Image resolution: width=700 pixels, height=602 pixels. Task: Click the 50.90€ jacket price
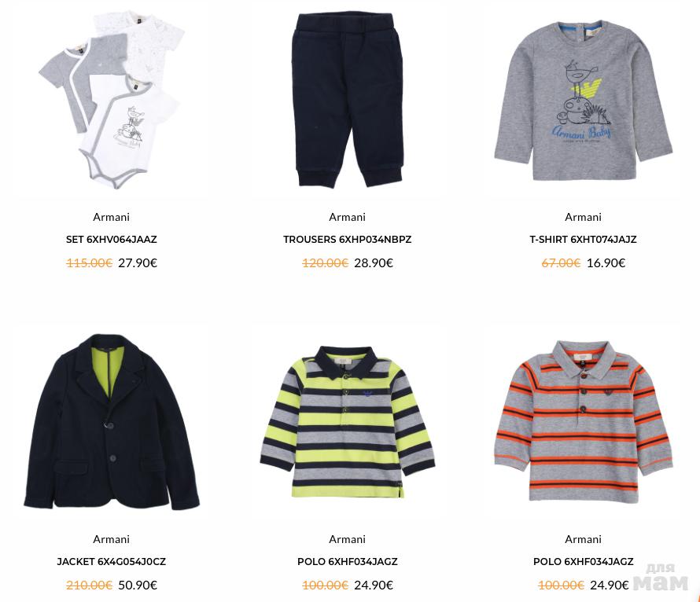[x=138, y=585]
